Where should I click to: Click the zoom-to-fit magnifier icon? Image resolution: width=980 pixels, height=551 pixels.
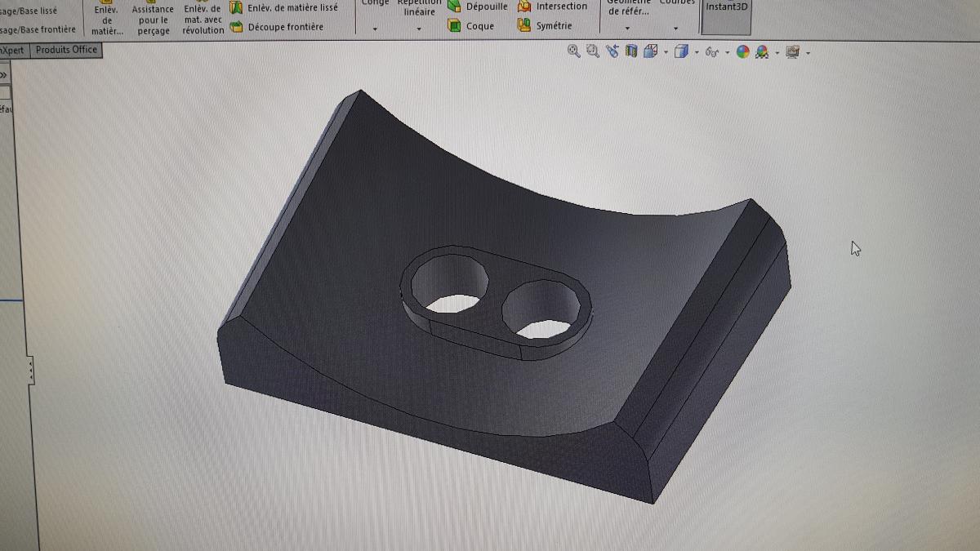click(x=574, y=51)
